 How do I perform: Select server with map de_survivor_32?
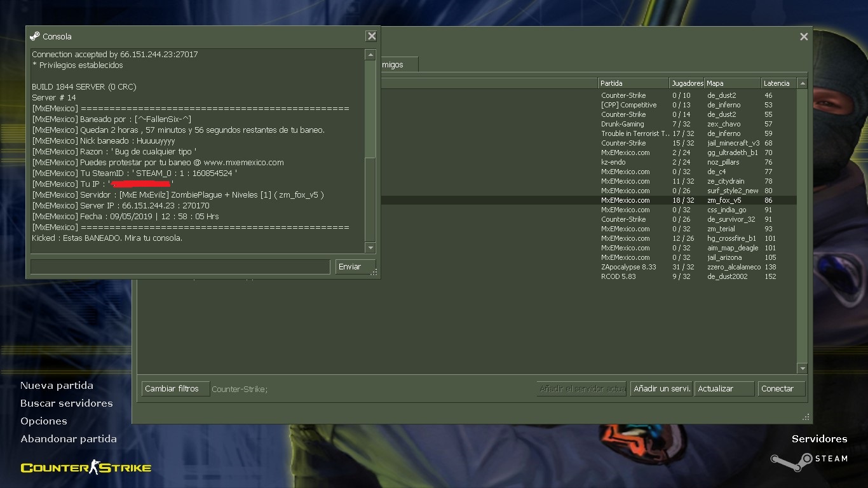point(588,219)
